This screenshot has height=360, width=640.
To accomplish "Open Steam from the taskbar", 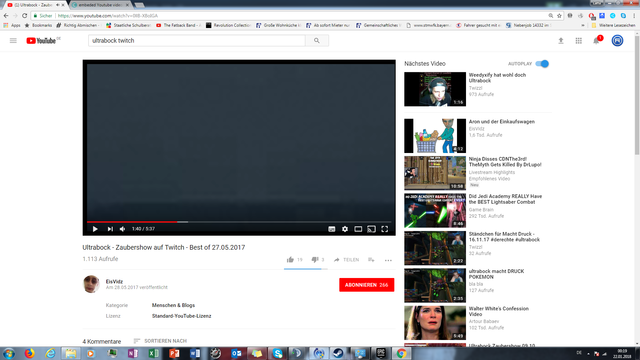I will tap(338, 353).
